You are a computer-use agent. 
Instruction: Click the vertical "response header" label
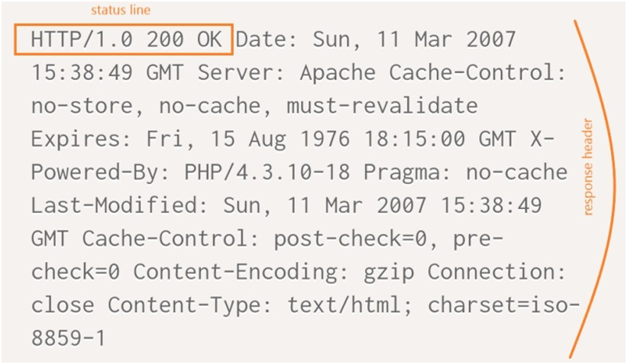tap(587, 166)
